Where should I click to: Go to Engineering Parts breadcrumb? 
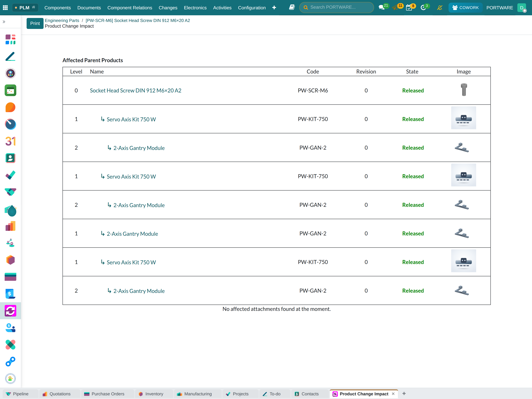point(62,20)
